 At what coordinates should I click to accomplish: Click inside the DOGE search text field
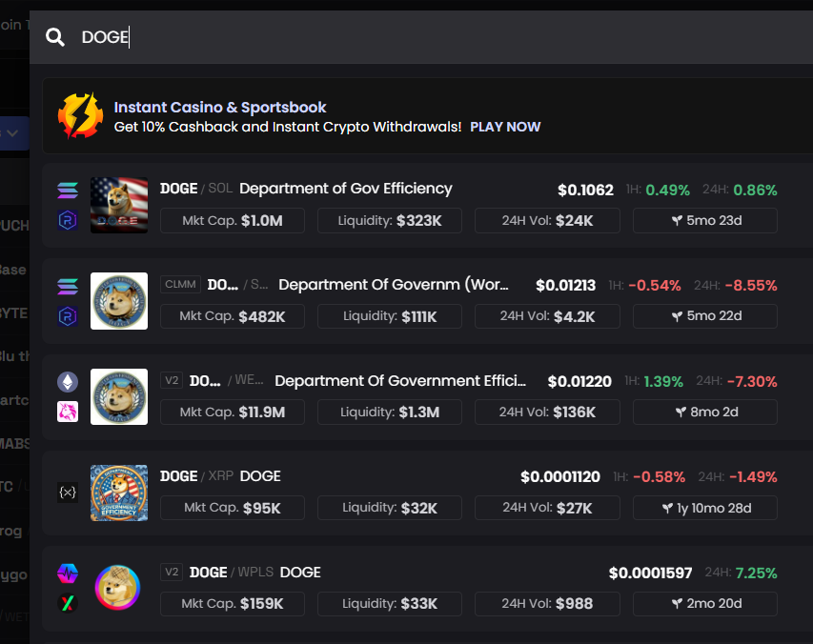coord(381,37)
